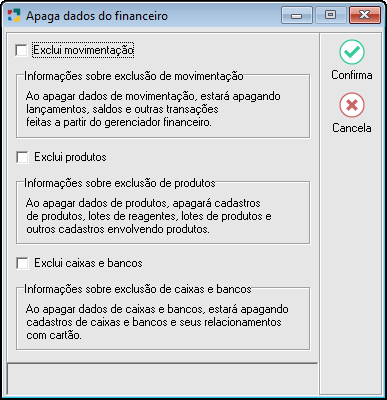Select the Exclui movimentação label text
Screen dimensions: 387x400
coord(83,50)
